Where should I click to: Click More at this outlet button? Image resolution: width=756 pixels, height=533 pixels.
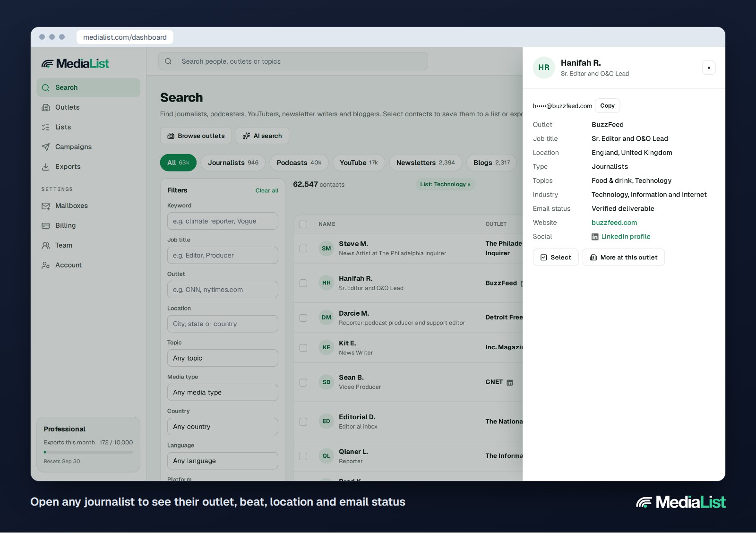[x=624, y=258]
